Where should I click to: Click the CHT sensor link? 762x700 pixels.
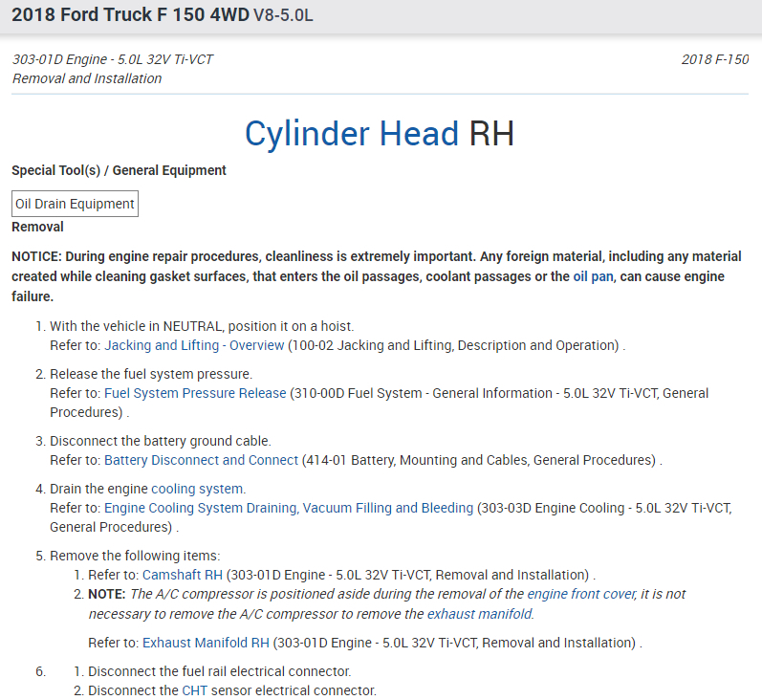194,690
